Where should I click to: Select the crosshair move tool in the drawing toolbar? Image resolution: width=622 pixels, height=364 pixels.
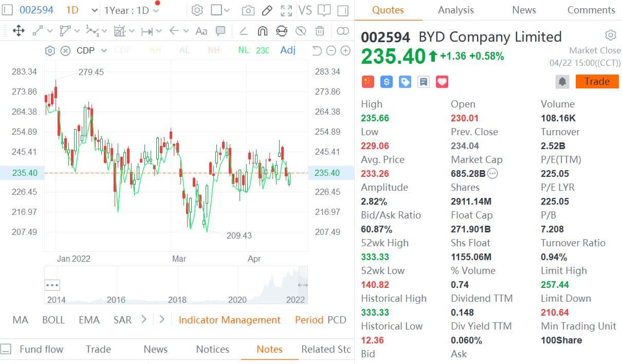coord(19,31)
